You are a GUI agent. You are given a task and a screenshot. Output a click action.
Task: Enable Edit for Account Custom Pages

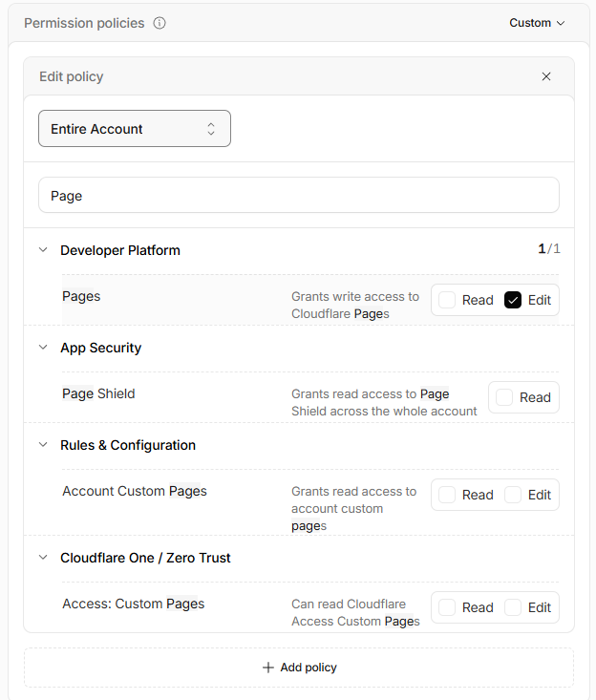[513, 495]
